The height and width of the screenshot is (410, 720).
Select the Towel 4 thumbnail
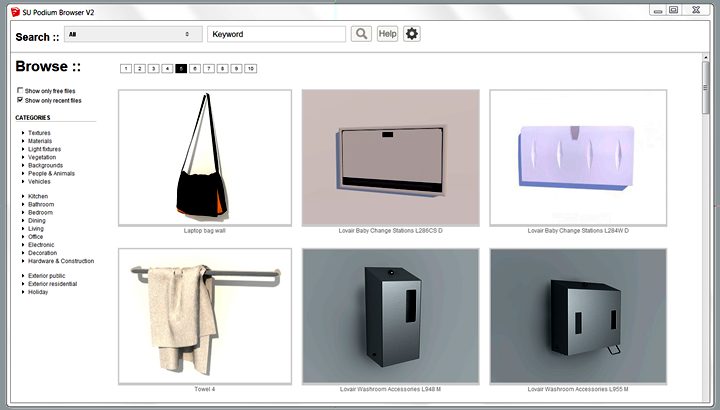tap(205, 316)
